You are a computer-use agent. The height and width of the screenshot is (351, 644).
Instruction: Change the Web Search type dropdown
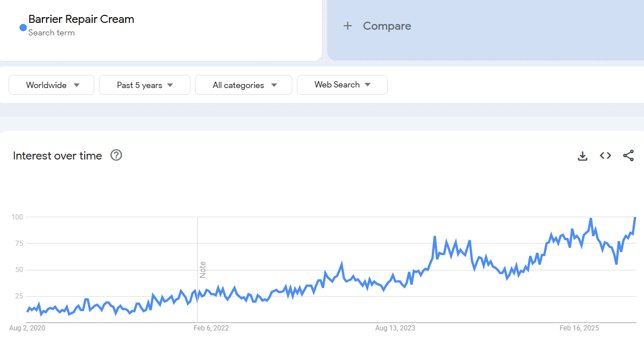pos(342,85)
